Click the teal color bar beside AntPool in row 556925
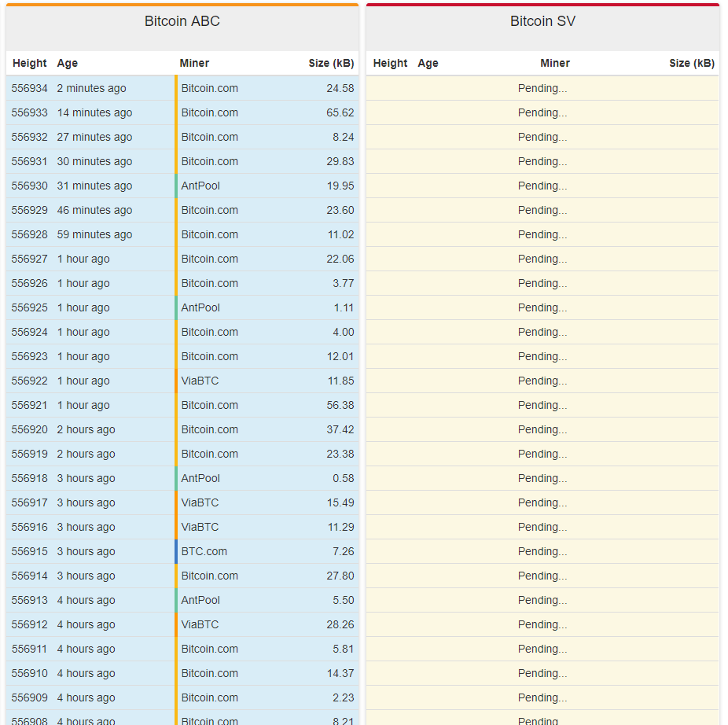Screen dimensions: 728x725 176,307
